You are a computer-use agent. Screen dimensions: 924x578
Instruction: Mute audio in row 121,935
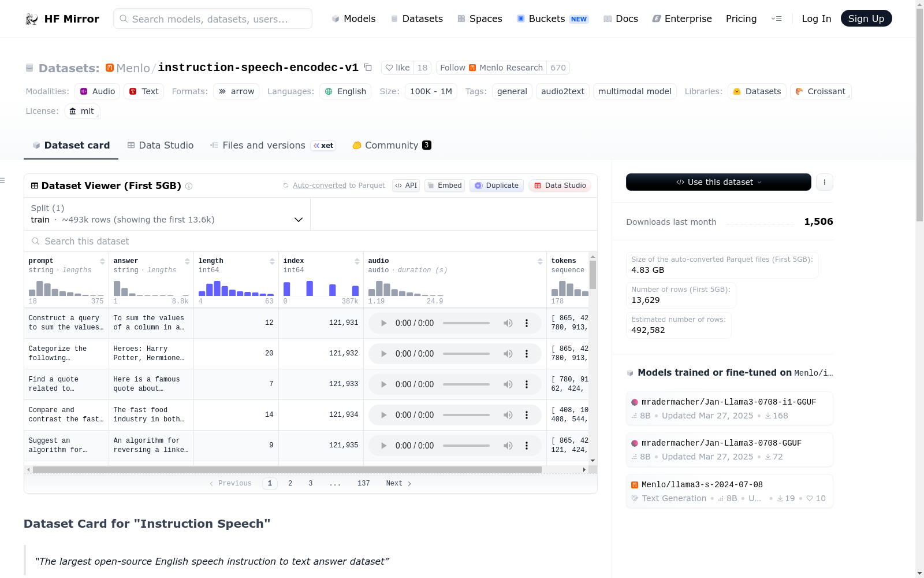(508, 446)
